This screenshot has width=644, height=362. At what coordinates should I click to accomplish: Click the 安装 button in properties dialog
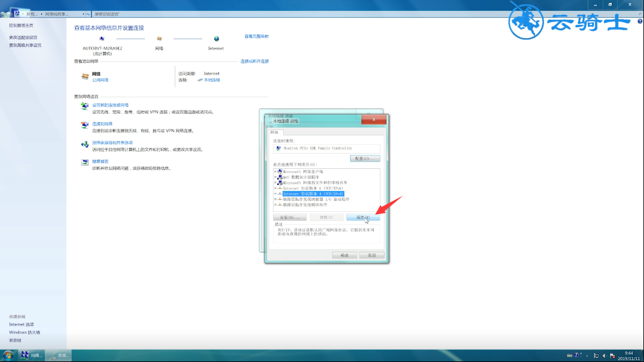tap(290, 217)
